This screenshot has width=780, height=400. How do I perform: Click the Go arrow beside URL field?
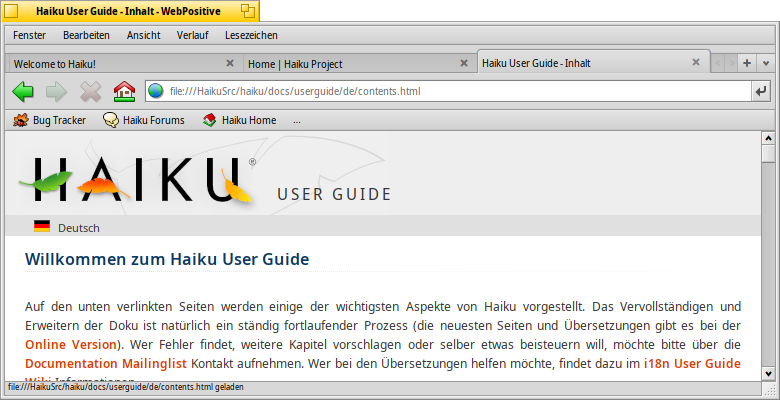pos(762,92)
